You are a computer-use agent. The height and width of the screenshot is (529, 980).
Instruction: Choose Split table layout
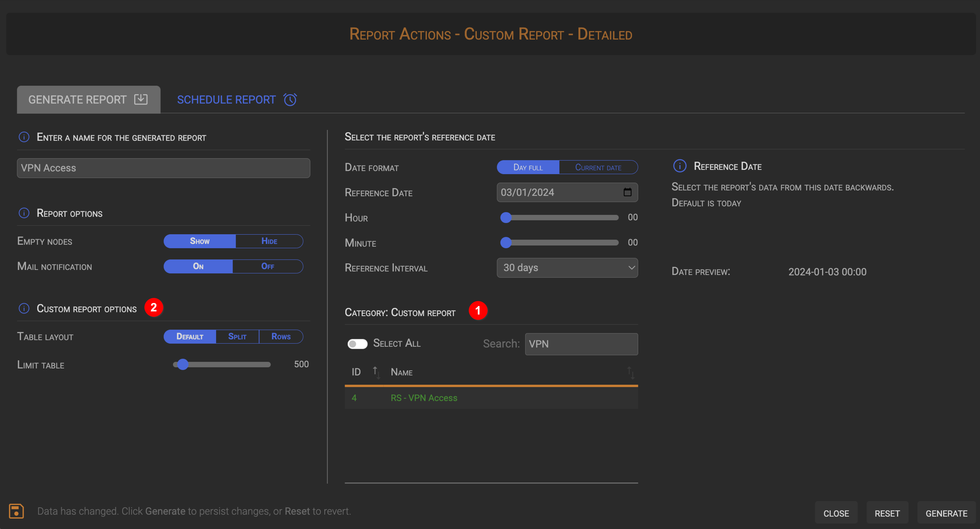(237, 337)
